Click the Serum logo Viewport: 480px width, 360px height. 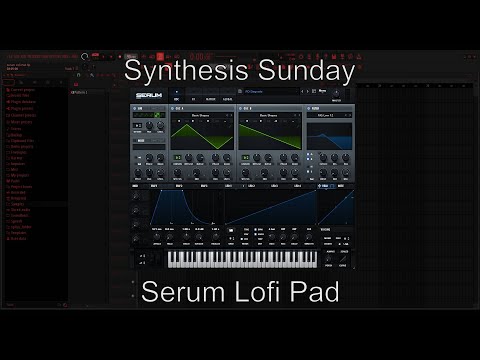pyautogui.click(x=149, y=96)
